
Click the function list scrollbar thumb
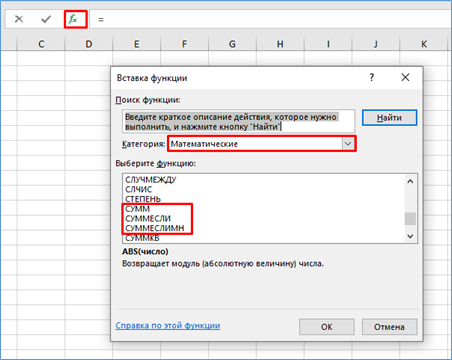pos(410,219)
